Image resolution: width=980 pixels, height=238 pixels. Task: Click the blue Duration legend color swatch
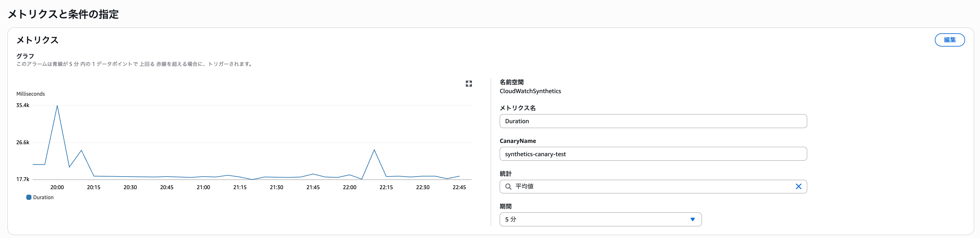coord(28,197)
